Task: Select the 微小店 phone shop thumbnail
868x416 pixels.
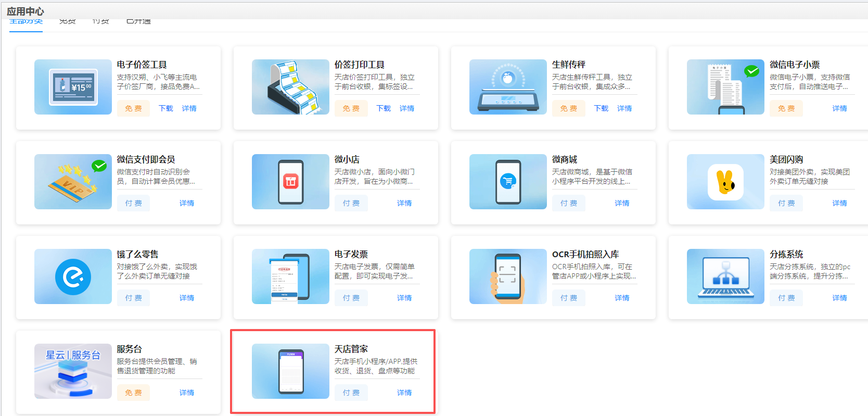Action: coord(290,182)
